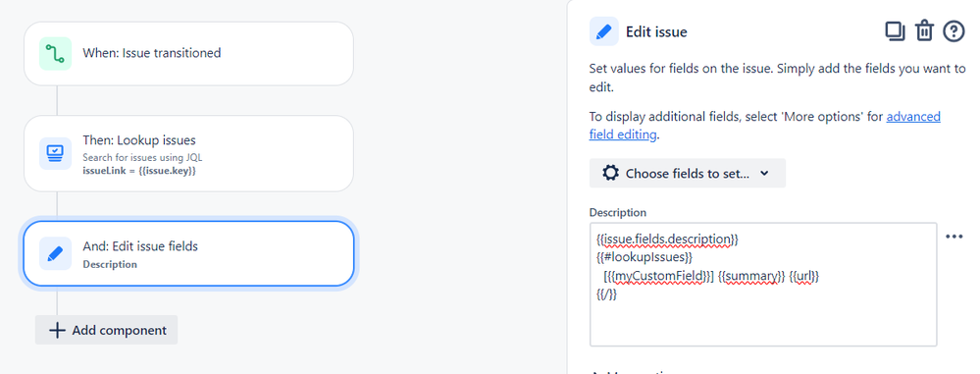Click connector line above Add component
The width and height of the screenshot is (980, 374).
click(57, 302)
